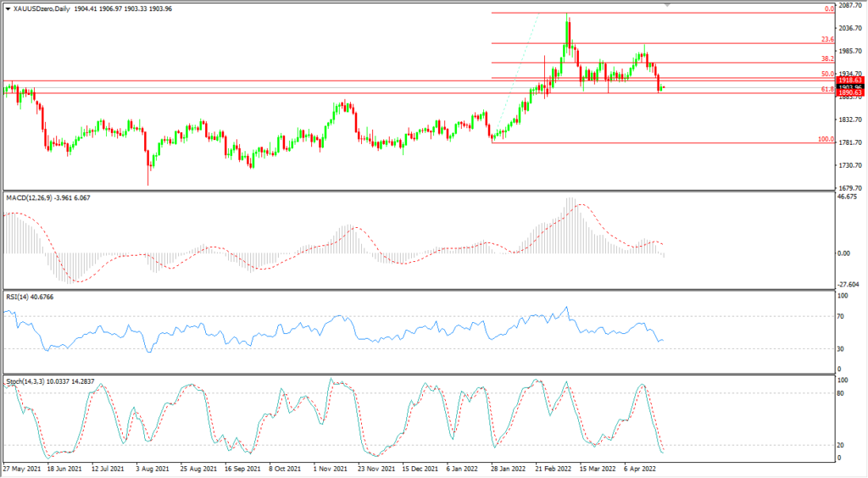Click the 6 Jan 2022 date label
The image size is (868, 478).
462,469
